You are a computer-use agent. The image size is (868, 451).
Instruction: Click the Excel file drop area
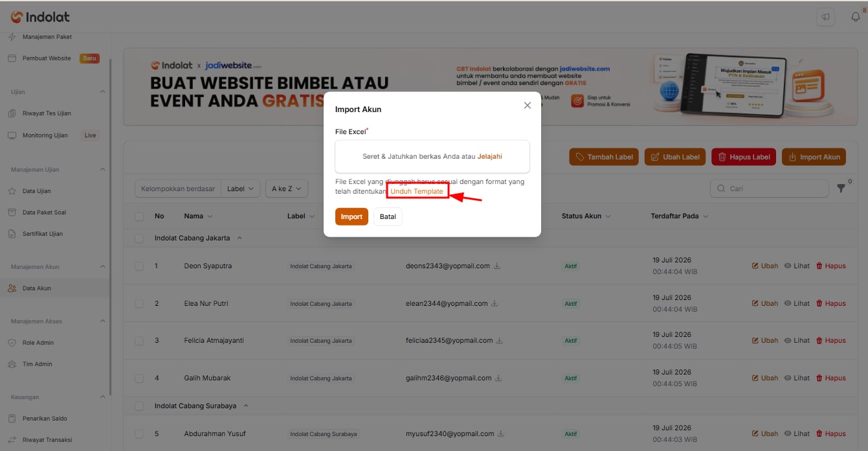pos(432,156)
